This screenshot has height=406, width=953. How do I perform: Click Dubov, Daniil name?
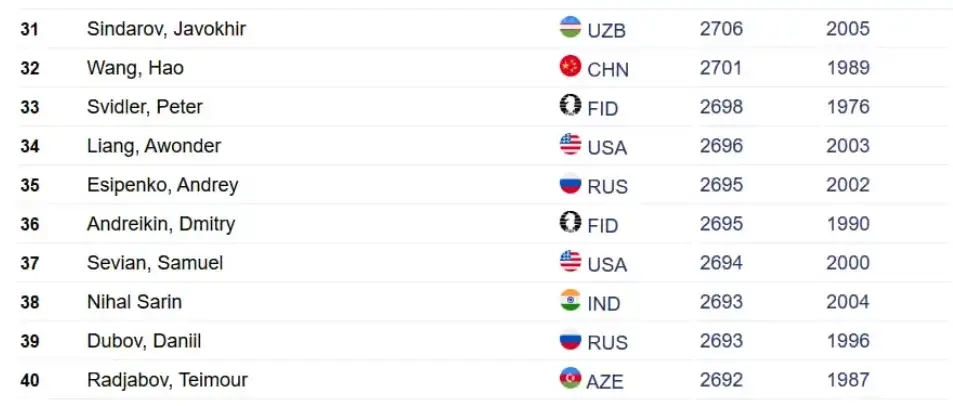tap(144, 342)
